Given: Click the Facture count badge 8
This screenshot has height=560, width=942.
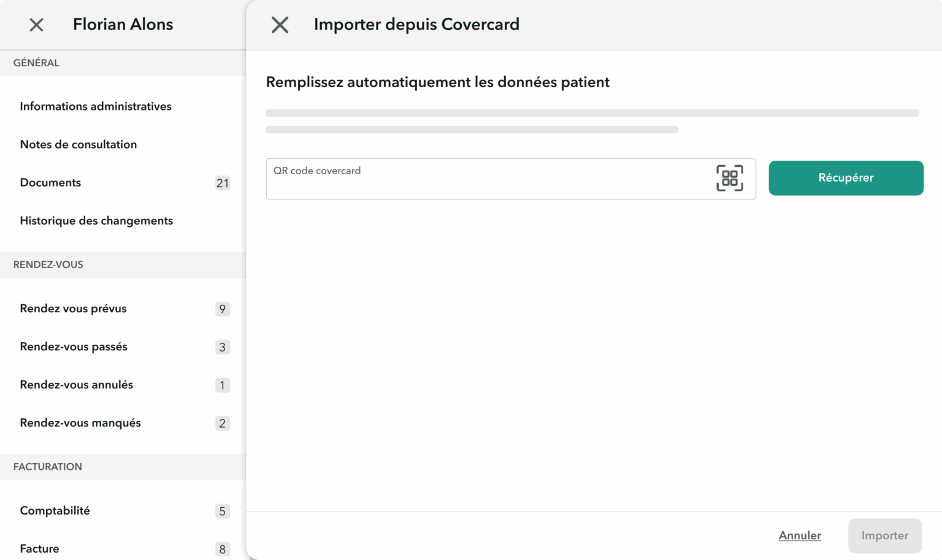Looking at the screenshot, I should [222, 550].
